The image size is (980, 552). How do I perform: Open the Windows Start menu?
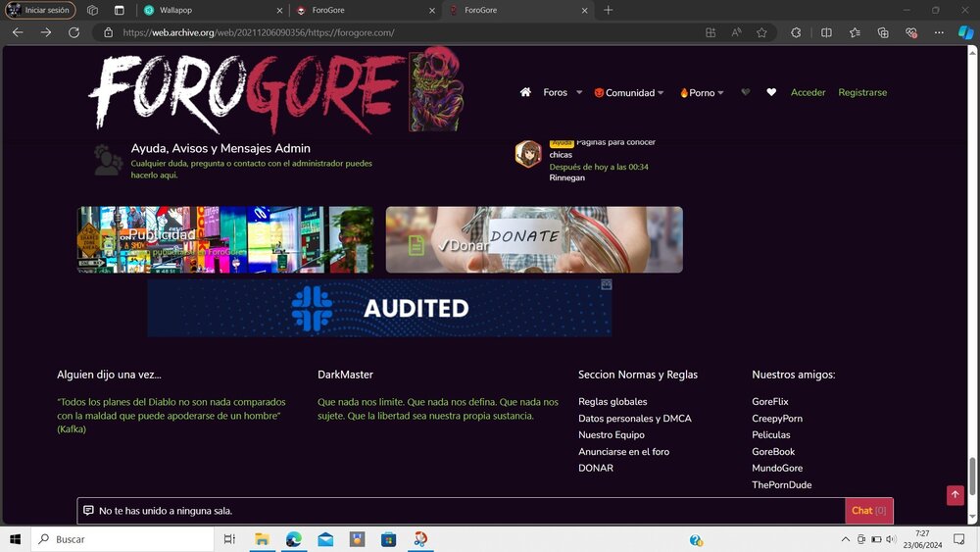click(15, 539)
